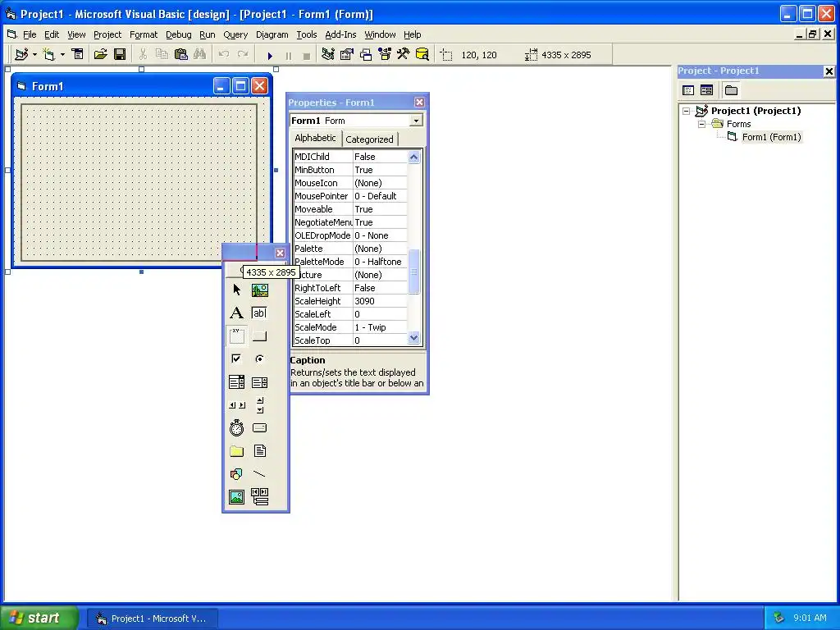This screenshot has width=840, height=630.
Task: Open the Properties Window toolbar icon
Action: click(347, 55)
